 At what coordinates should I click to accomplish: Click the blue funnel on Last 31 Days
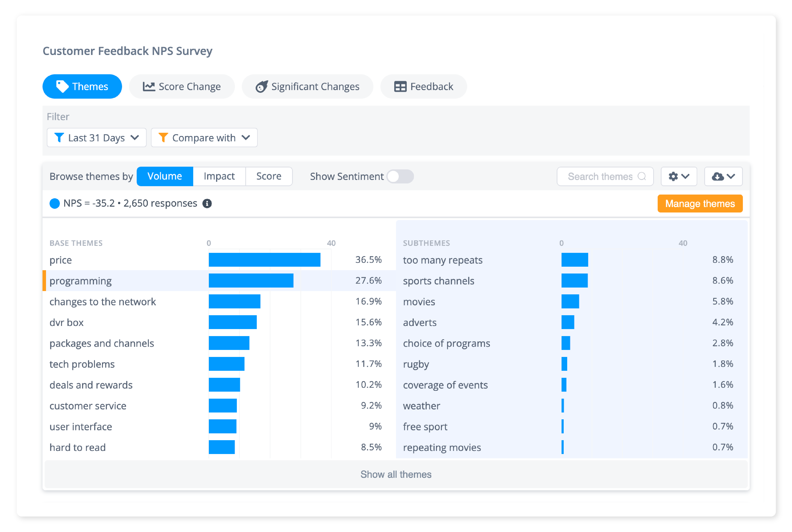(x=59, y=138)
